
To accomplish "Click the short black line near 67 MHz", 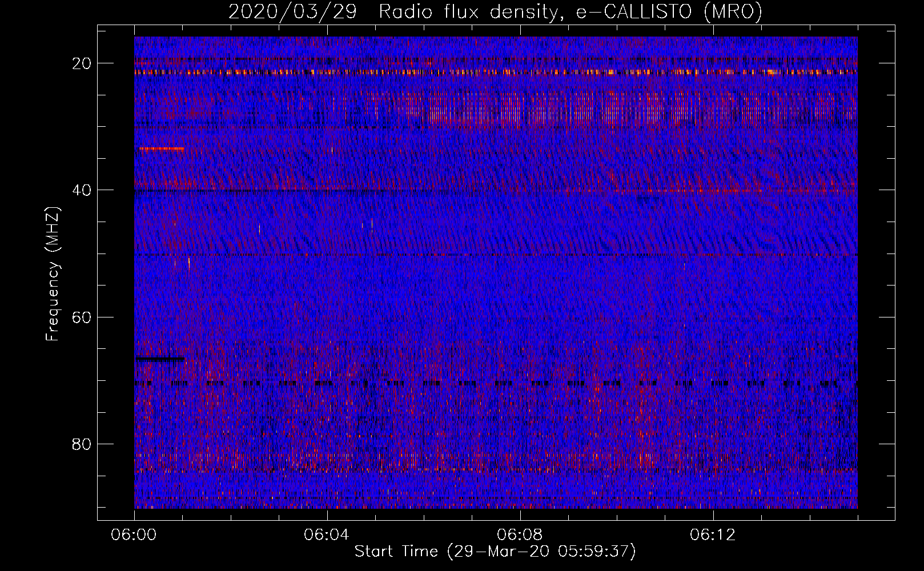I will pyautogui.click(x=160, y=359).
